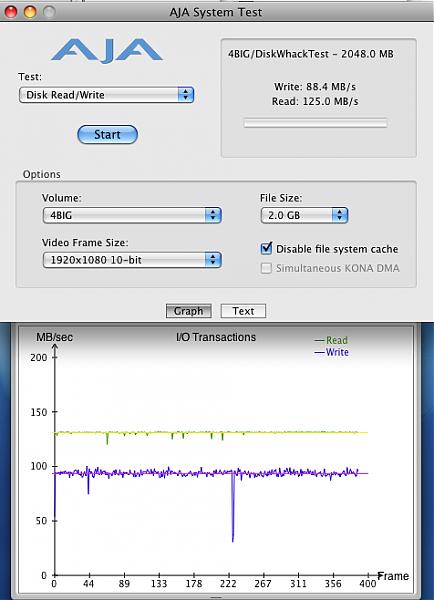Click the 200 value on MB/sec axis
The width and height of the screenshot is (434, 600).
tap(39, 357)
